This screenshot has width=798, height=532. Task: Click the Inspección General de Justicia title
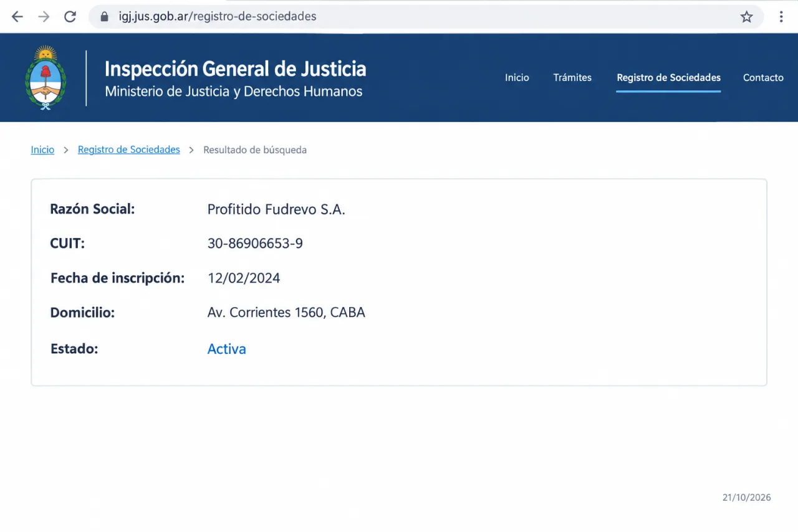click(x=236, y=69)
